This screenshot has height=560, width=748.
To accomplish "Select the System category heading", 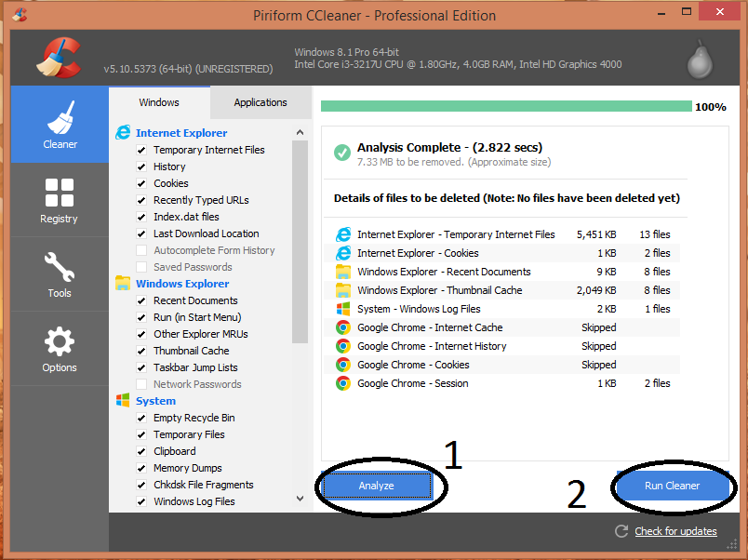I will (x=155, y=401).
